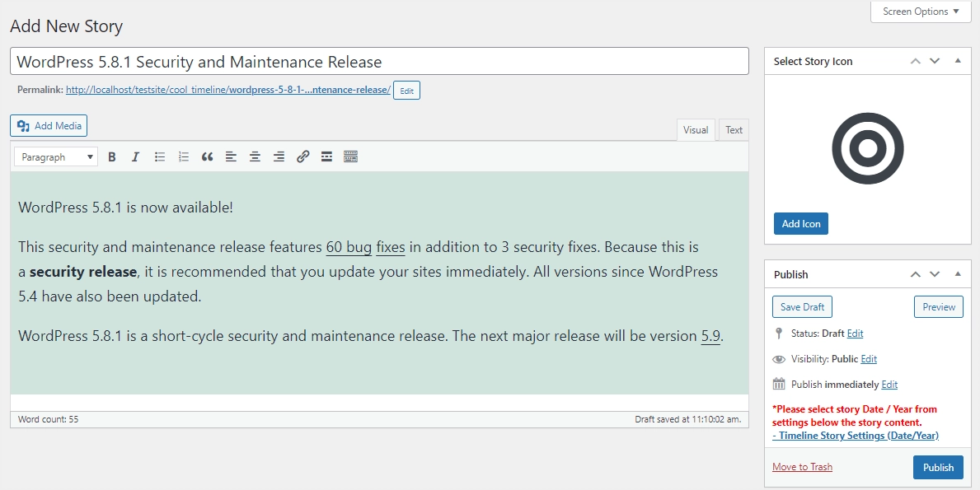Click the '60 bug' link in content

pos(349,247)
